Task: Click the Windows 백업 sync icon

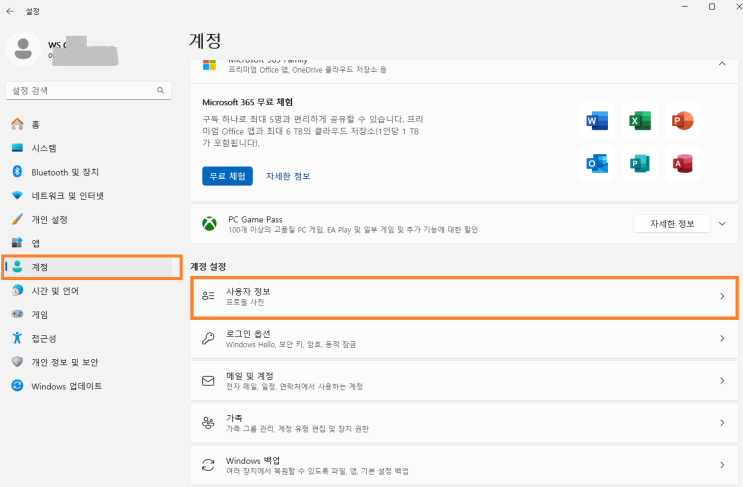Action: click(208, 465)
